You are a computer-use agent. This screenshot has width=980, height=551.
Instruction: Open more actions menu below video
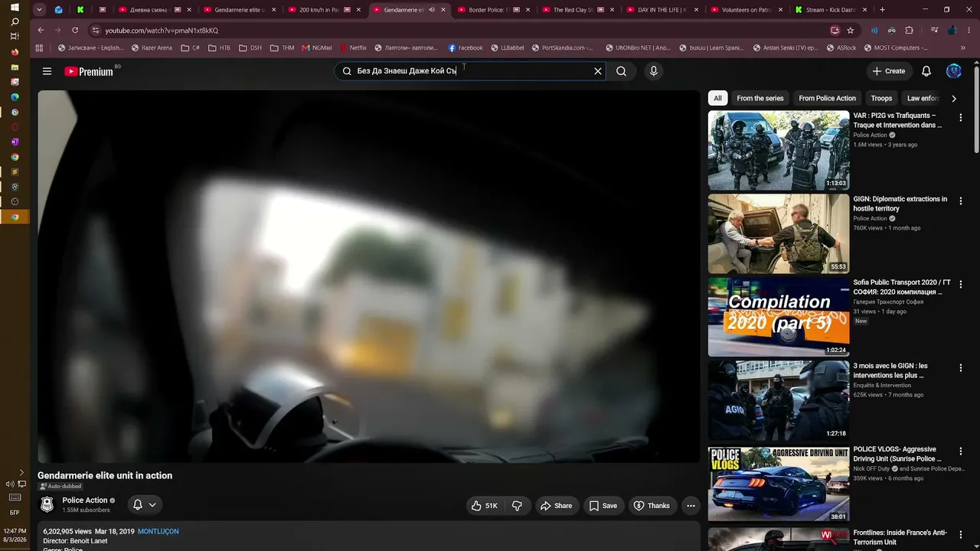tap(691, 506)
